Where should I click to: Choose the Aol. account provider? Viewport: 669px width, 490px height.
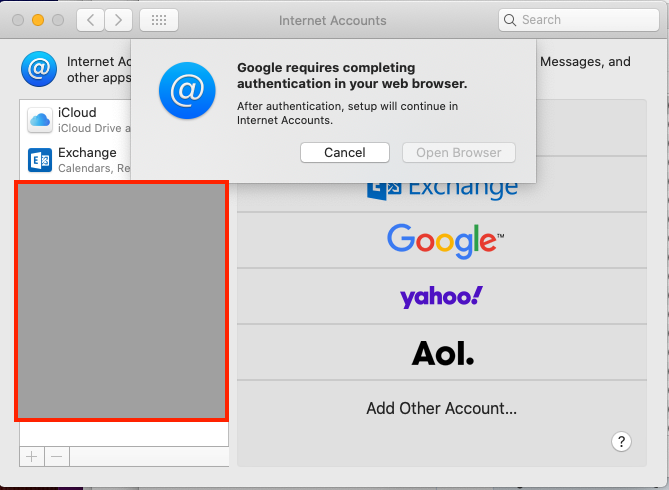442,352
